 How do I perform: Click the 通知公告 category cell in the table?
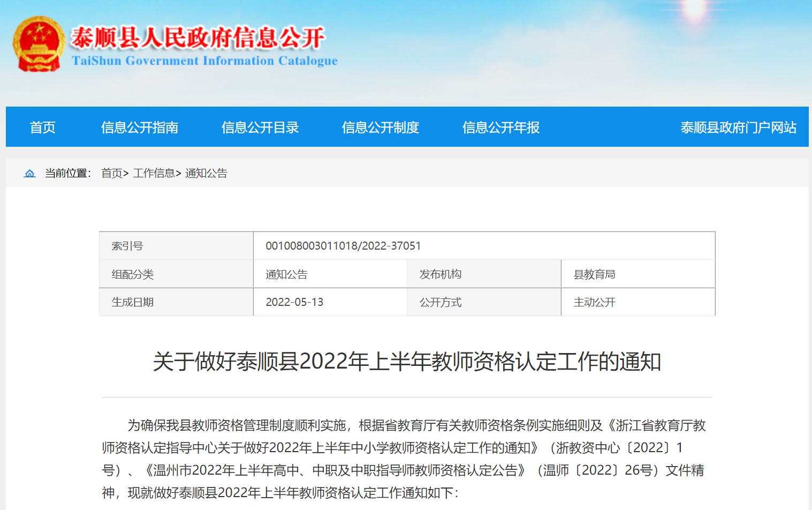tap(287, 274)
